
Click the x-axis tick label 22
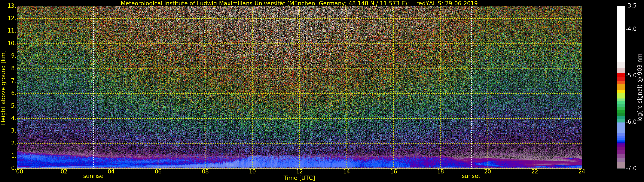pyautogui.click(x=534, y=171)
